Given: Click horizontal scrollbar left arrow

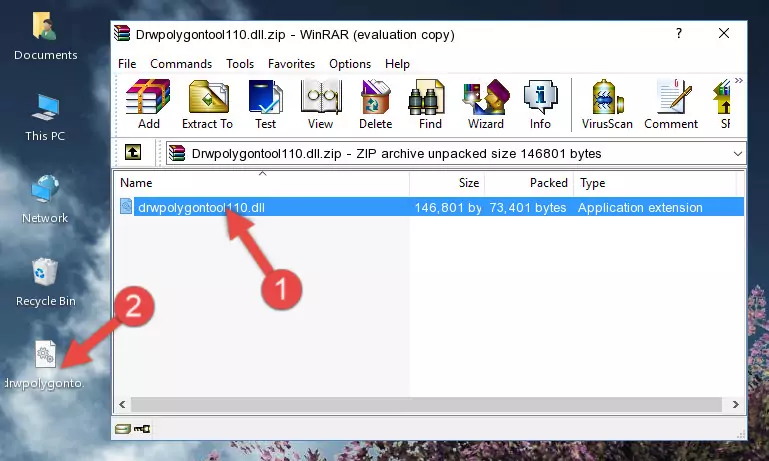Looking at the screenshot, I should 123,405.
